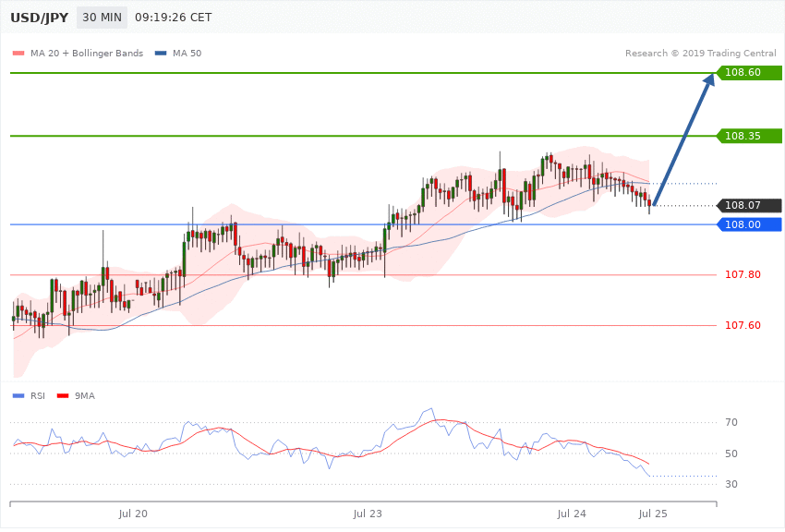Screen dimensions: 785x532
Task: Click the RSI legend color swatch
Action: 18,396
